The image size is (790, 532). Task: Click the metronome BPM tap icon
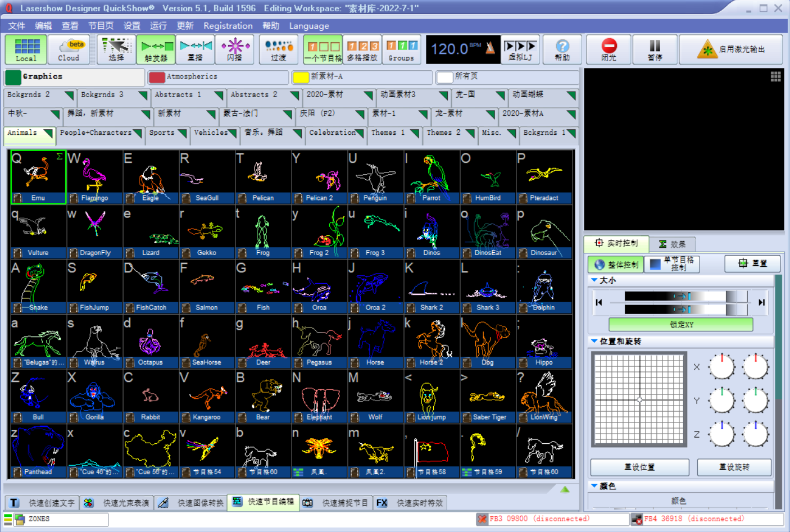[x=490, y=48]
